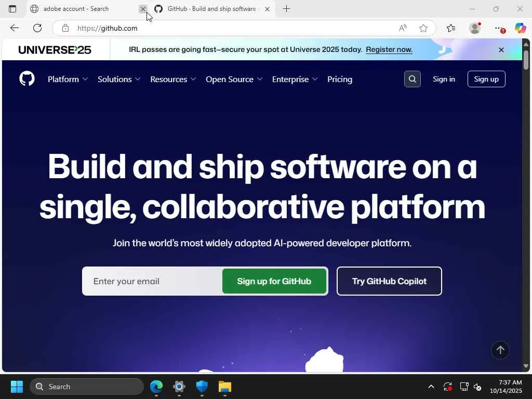Screen dimensions: 532x399
Task: Click the scrollbar down arrow
Action: click(526, 366)
